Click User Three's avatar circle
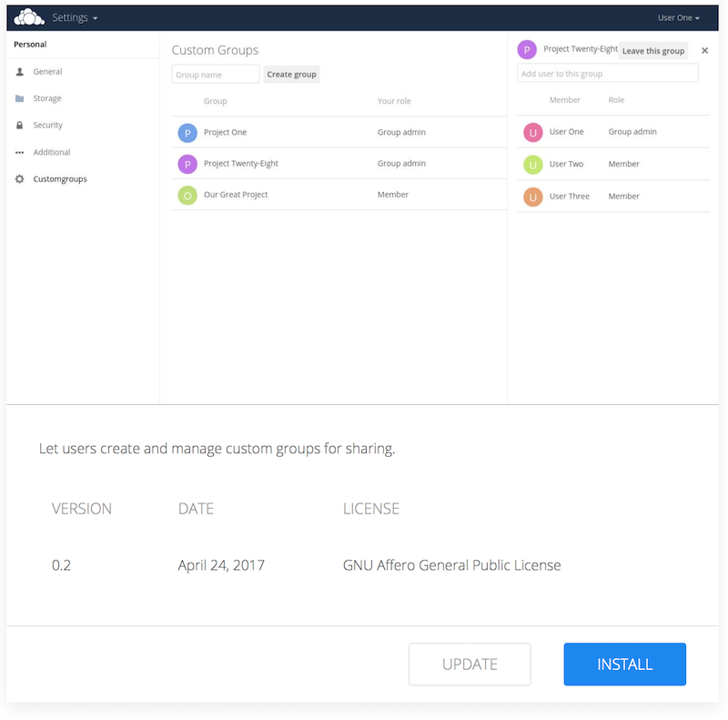This screenshot has height=720, width=728. [x=532, y=196]
